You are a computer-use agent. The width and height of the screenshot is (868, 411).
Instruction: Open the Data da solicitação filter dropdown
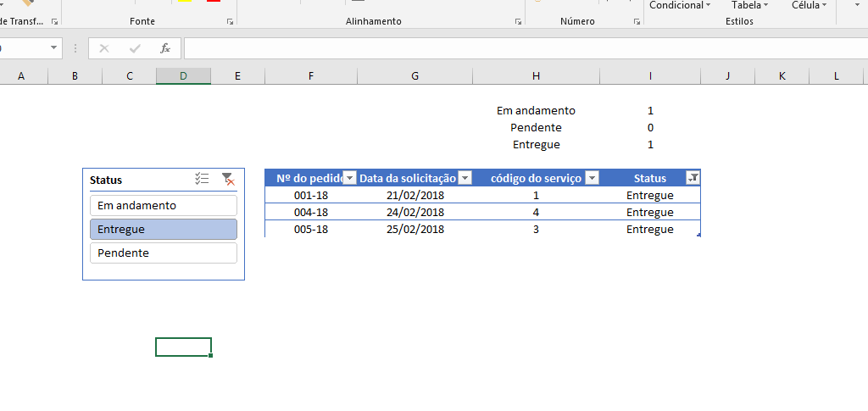[x=465, y=178]
